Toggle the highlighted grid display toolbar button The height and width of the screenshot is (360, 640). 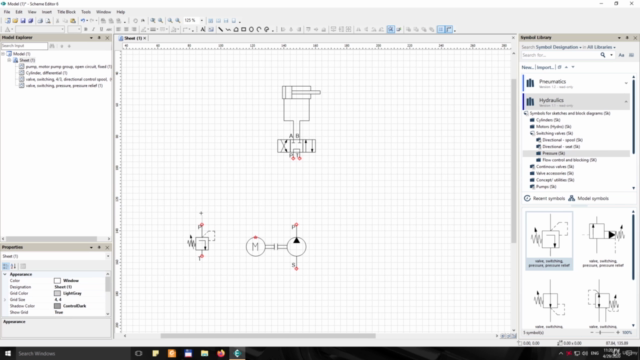pos(441,29)
